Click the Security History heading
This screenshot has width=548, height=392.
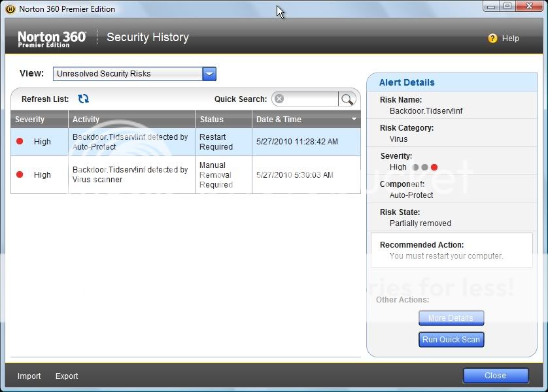click(x=147, y=37)
